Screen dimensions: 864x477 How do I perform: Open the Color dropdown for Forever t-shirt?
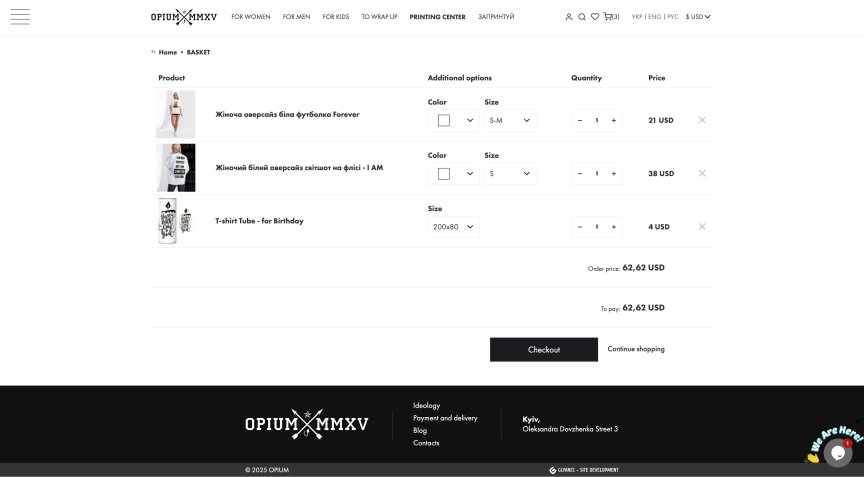[453, 120]
